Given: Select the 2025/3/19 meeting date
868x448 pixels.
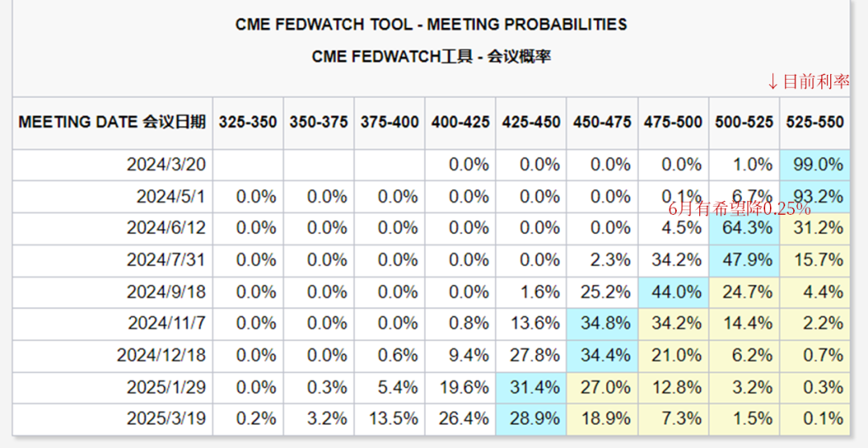Looking at the screenshot, I should [166, 419].
